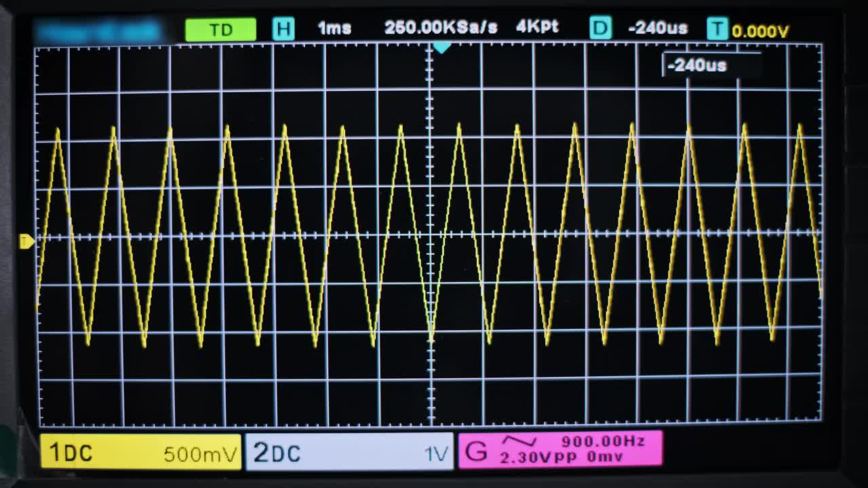Image resolution: width=868 pixels, height=488 pixels.
Task: Tap the -240us delay value in top bar
Action: [658, 28]
